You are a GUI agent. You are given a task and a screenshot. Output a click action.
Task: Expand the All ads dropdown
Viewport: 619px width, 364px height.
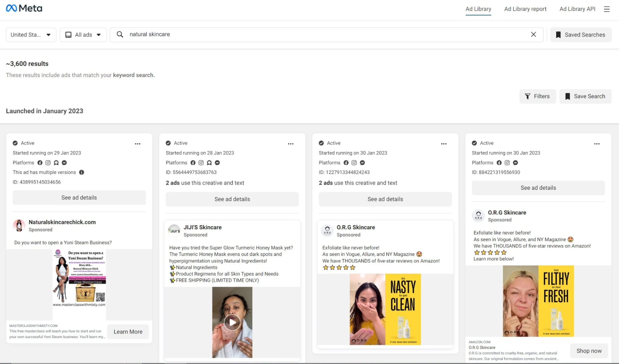pyautogui.click(x=83, y=35)
